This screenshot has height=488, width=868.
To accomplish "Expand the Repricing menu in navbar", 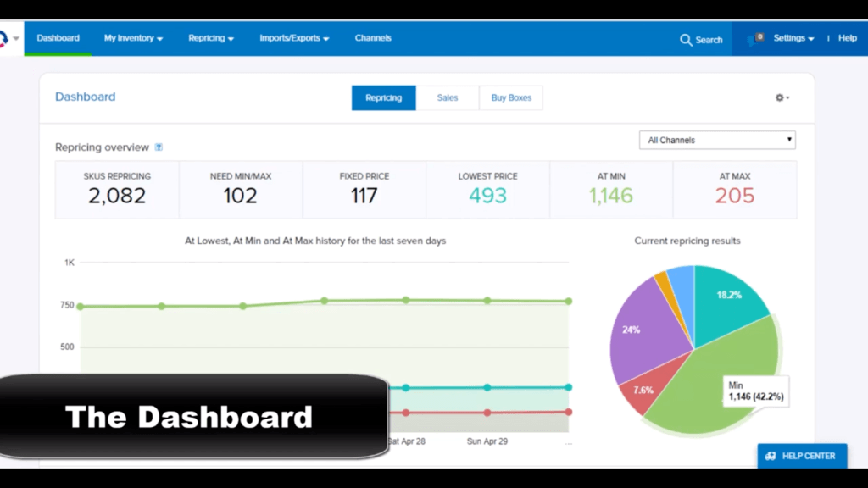I will point(211,38).
